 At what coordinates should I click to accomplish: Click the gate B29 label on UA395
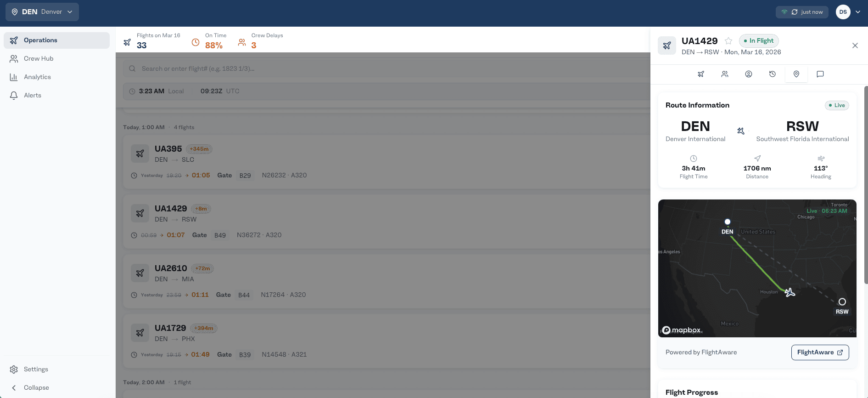pyautogui.click(x=245, y=176)
